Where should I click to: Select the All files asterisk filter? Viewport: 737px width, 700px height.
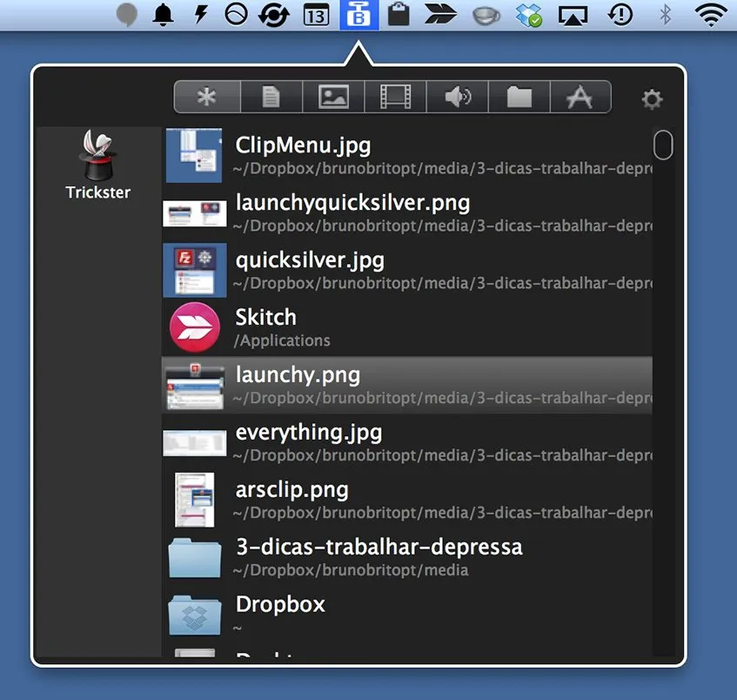click(x=207, y=97)
